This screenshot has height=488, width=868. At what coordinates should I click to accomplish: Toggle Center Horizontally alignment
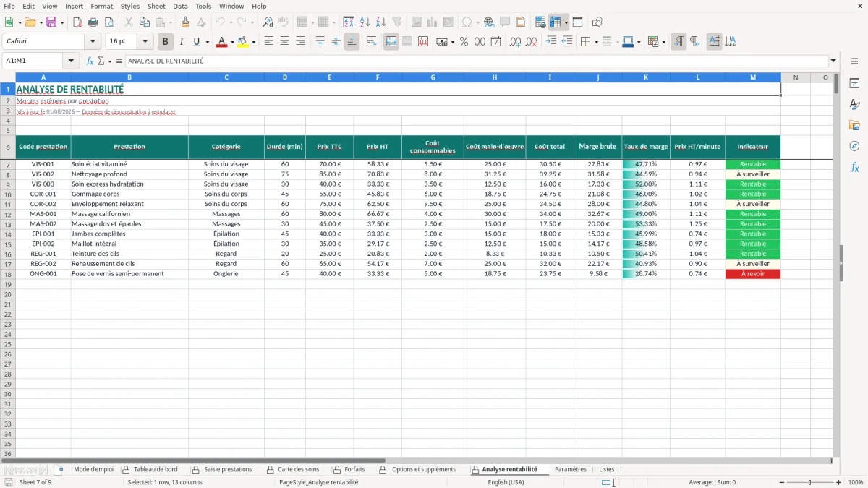tap(284, 42)
